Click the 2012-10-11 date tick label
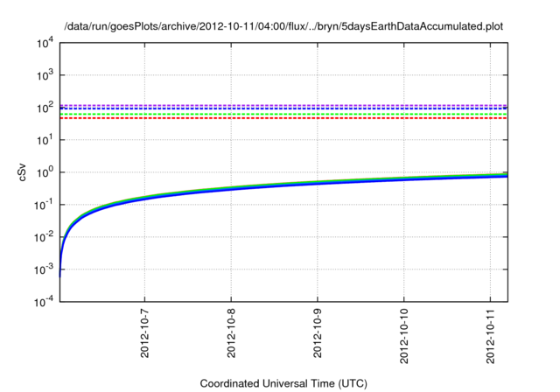The image size is (560, 392). coord(491,337)
